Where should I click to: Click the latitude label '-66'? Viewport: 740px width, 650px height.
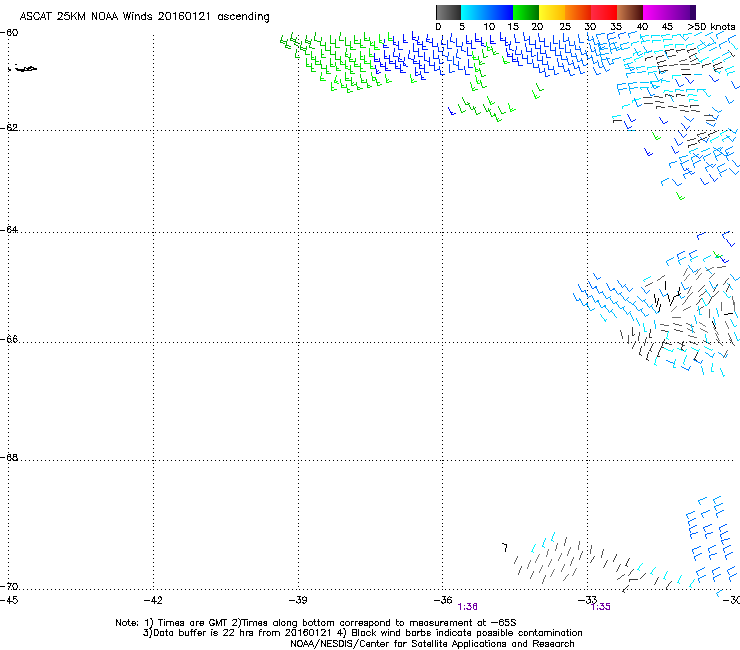[9, 339]
